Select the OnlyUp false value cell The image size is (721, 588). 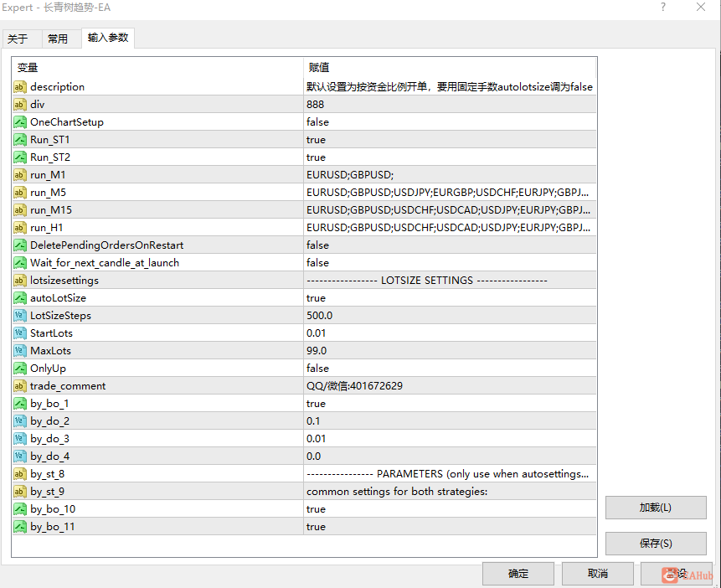tap(450, 368)
